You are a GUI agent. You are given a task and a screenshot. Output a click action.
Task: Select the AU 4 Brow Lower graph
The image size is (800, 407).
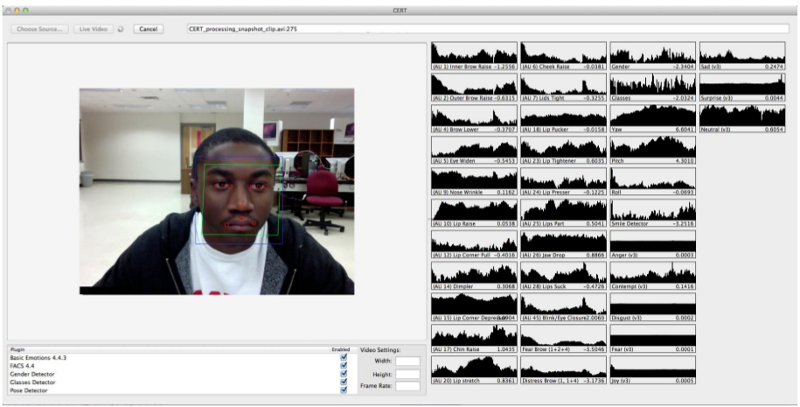[474, 119]
